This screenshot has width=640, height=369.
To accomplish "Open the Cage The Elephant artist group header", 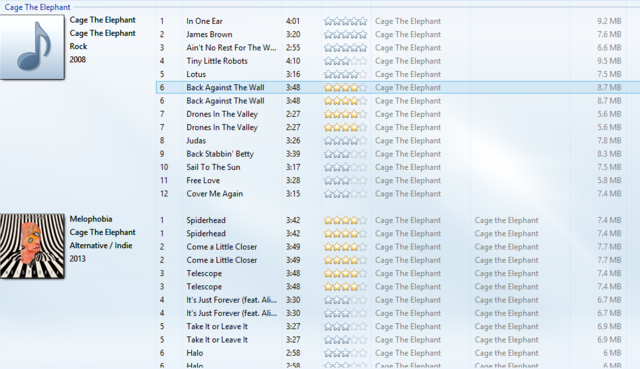I will click(37, 7).
